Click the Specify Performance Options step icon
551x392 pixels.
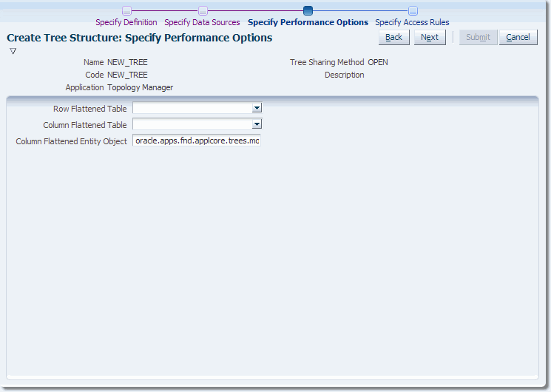(x=308, y=10)
